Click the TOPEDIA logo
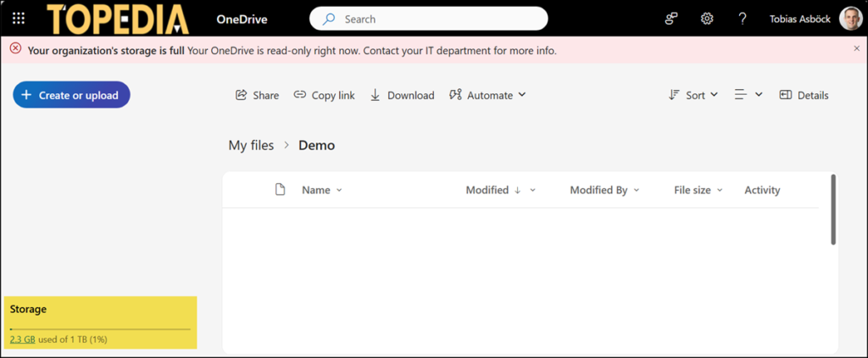Image resolution: width=868 pixels, height=358 pixels. [117, 19]
